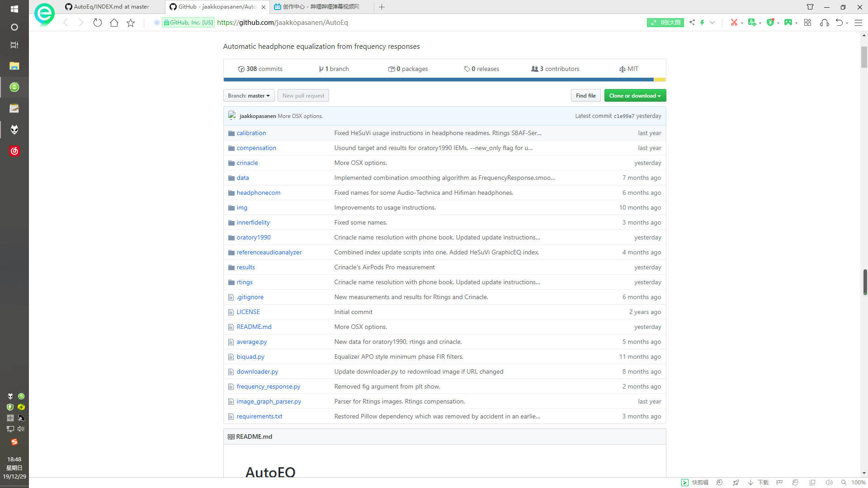Open the Clone or download dropdown
The image size is (868, 488).
(x=635, y=96)
